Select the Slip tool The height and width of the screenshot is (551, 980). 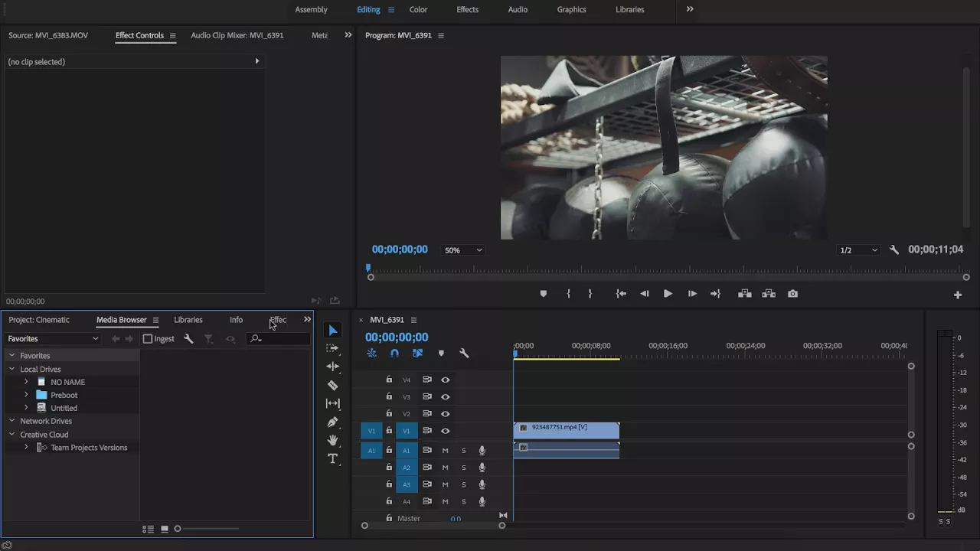click(x=333, y=403)
